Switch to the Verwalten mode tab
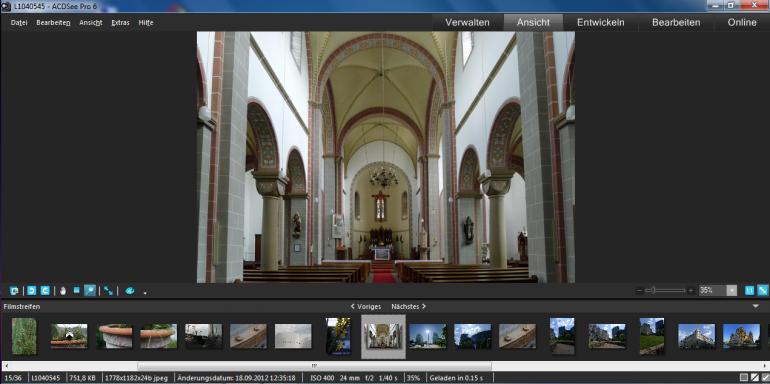Screen dimensions: 770x384 tap(468, 23)
